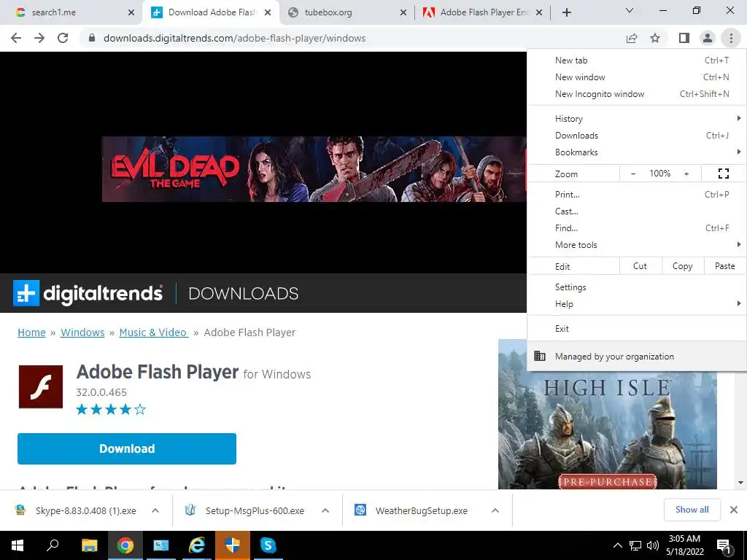Select Cast... in the menu
Viewport: 747px width, 560px height.
[636, 211]
